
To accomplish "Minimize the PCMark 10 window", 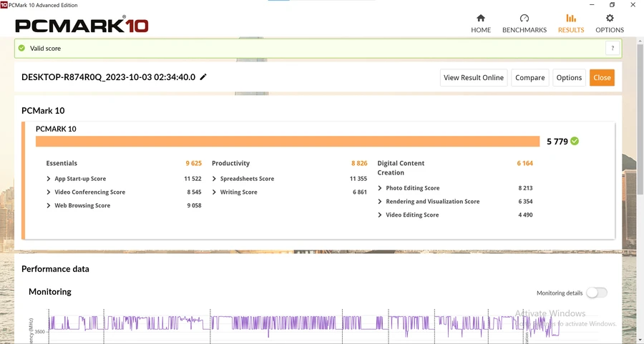I will 592,5.
